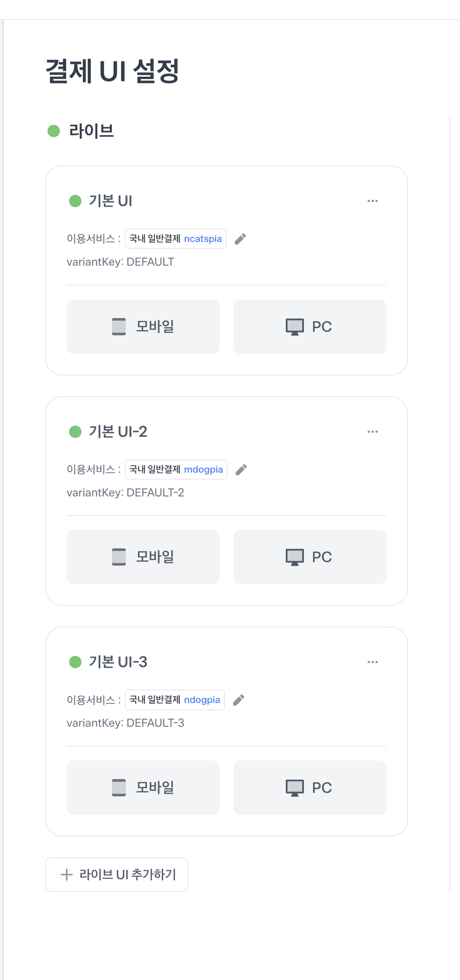
Task: Click the ndogpia service tag
Action: pos(175,700)
